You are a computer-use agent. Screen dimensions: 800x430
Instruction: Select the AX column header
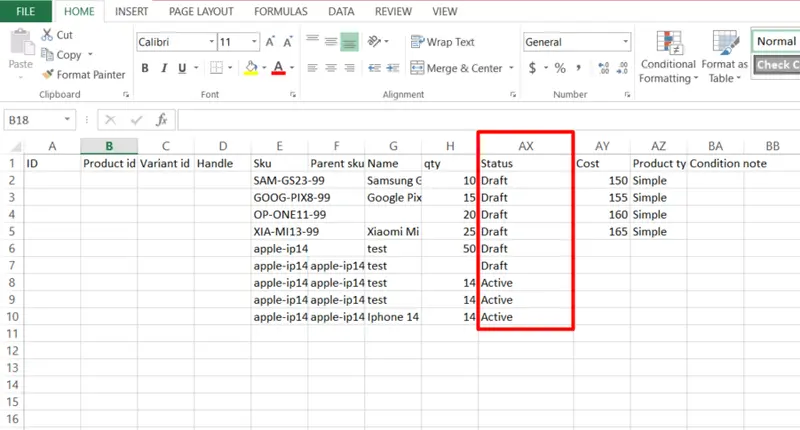526,145
